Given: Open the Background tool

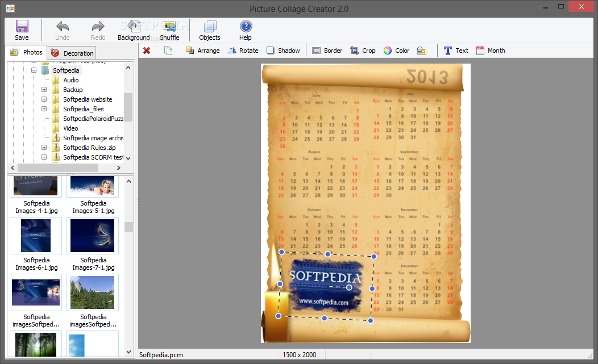Looking at the screenshot, I should coord(134,30).
